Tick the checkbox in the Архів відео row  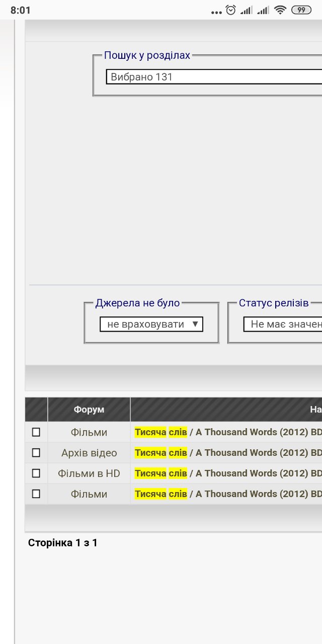point(36,453)
